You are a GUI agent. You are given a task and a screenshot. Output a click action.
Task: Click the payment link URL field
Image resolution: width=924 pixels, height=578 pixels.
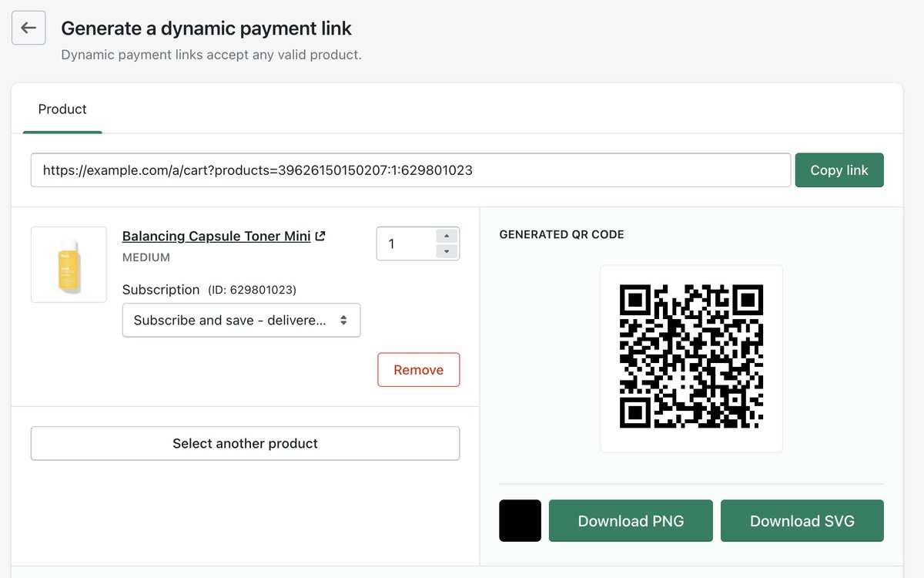pyautogui.click(x=410, y=170)
